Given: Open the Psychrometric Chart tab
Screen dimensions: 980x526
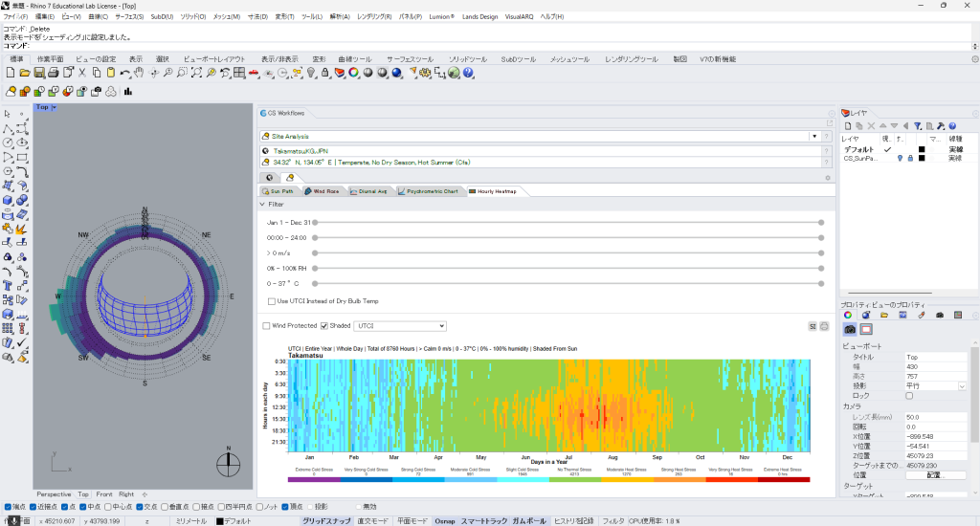Looking at the screenshot, I should (429, 191).
